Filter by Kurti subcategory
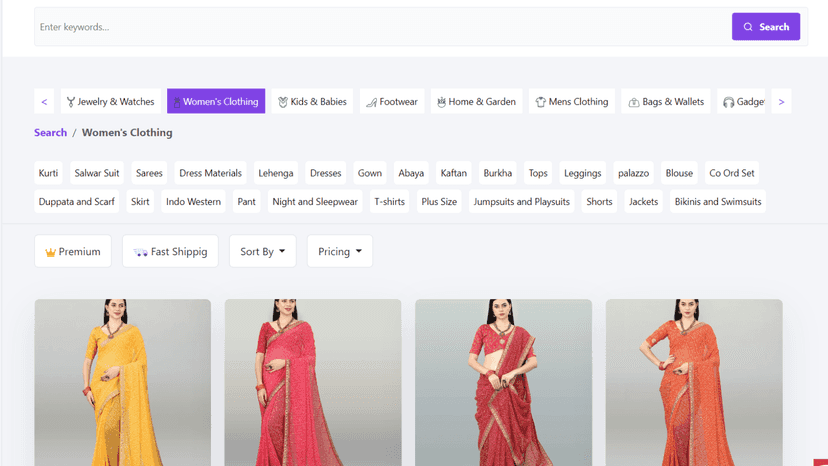This screenshot has height=466, width=828. [x=48, y=173]
